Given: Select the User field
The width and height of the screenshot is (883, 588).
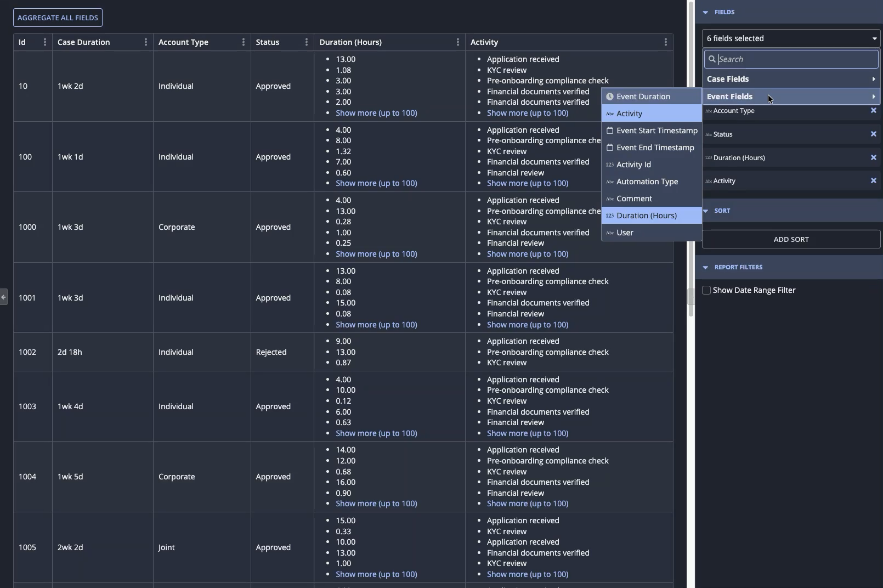Looking at the screenshot, I should [x=652, y=233].
